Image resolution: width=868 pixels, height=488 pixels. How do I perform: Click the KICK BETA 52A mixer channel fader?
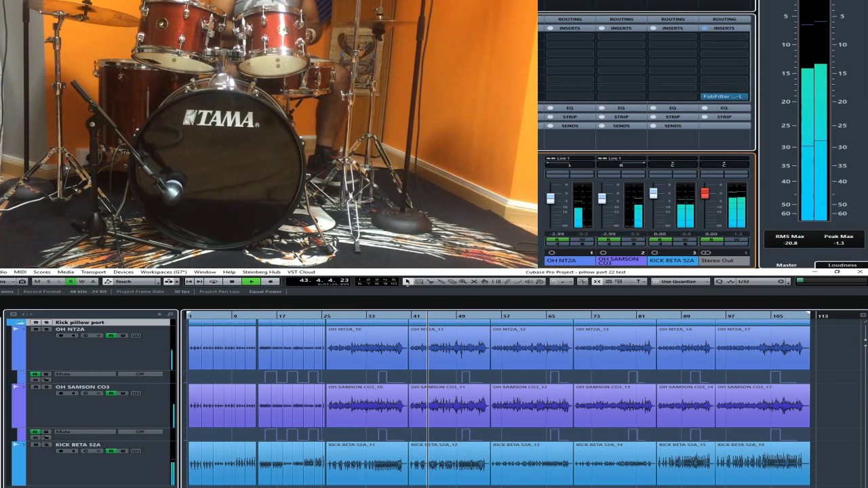pyautogui.click(x=653, y=194)
